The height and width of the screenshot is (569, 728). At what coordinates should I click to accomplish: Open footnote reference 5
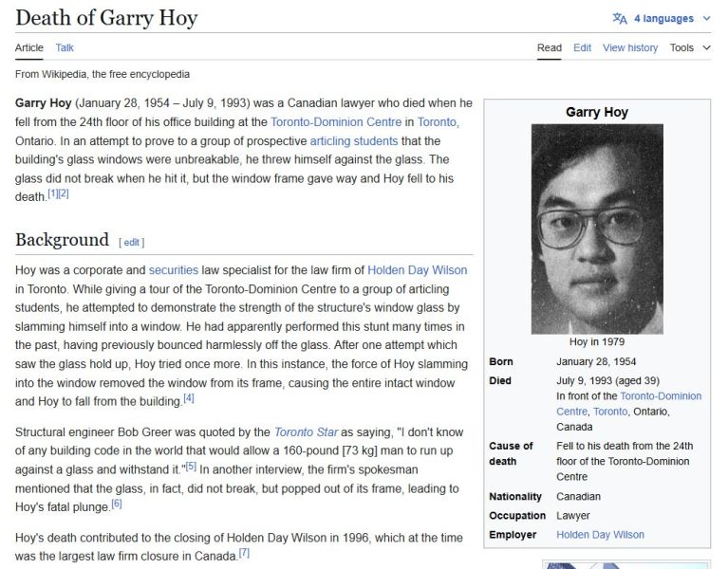tap(191, 467)
